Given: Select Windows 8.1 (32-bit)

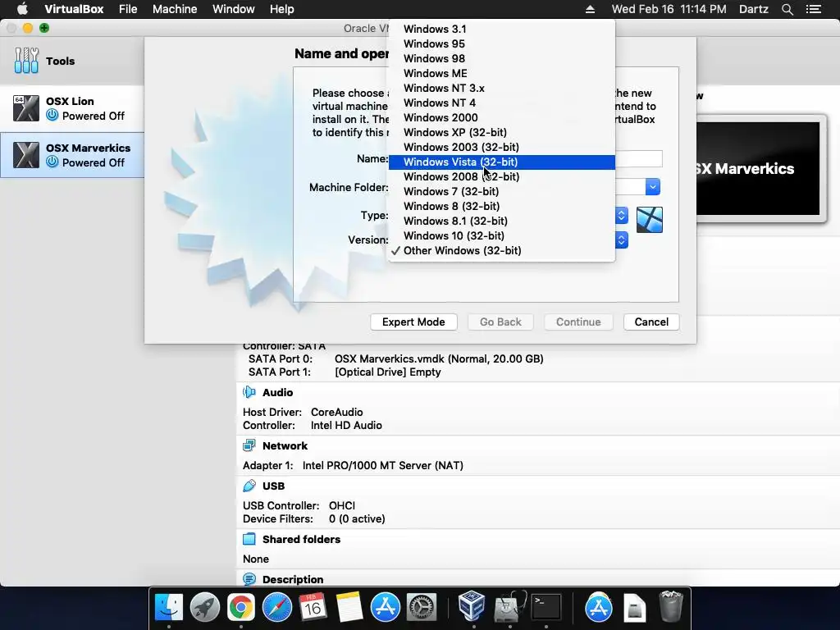Looking at the screenshot, I should click(x=501, y=221).
